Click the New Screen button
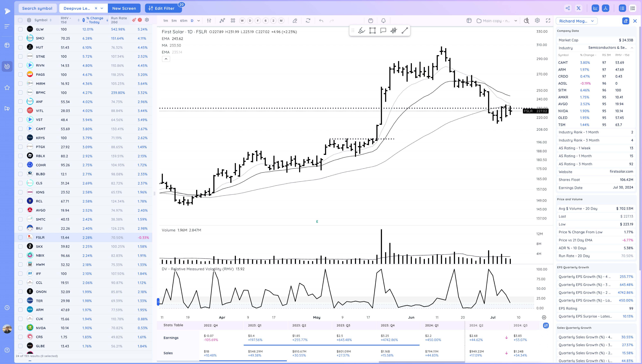 (x=124, y=8)
